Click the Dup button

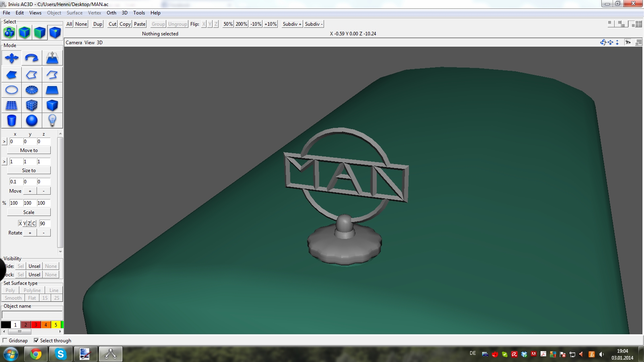[98, 24]
